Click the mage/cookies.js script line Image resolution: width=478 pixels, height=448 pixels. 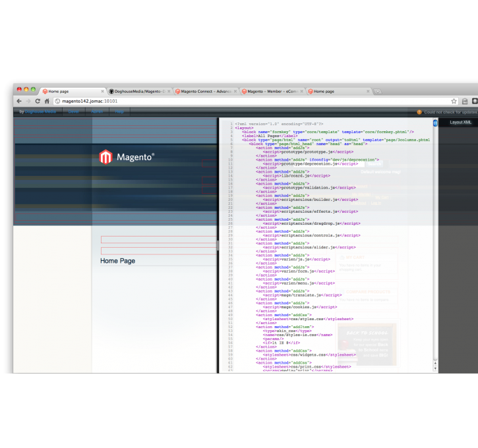click(x=300, y=307)
